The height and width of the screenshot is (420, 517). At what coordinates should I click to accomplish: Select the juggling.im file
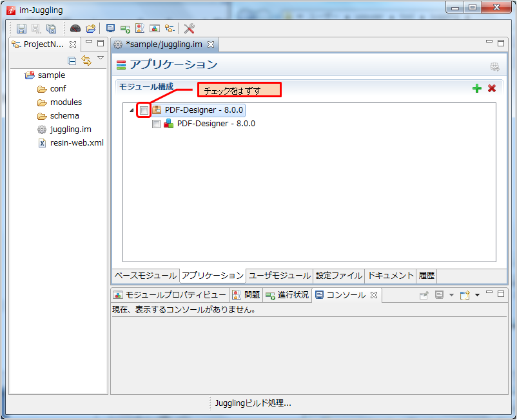[x=64, y=129]
